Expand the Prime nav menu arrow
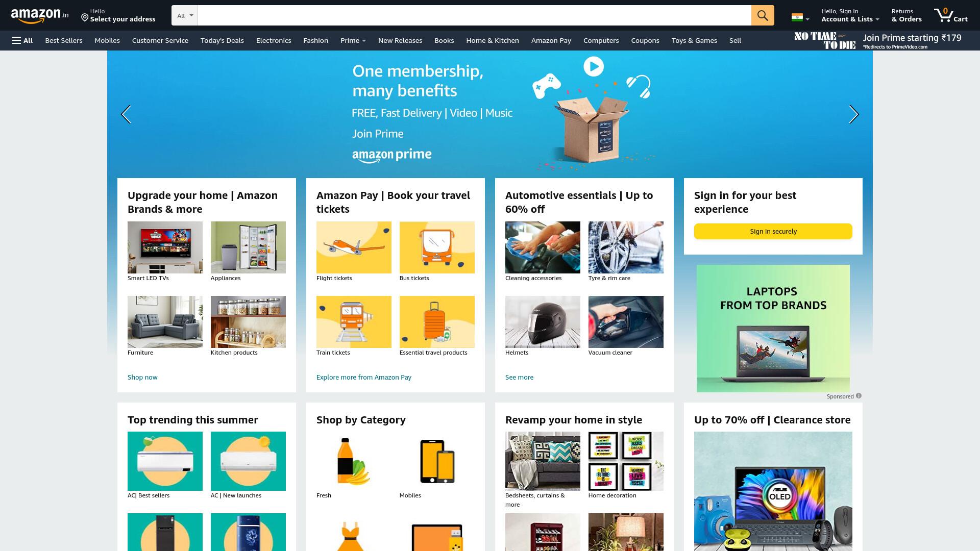The width and height of the screenshot is (980, 551). (364, 41)
